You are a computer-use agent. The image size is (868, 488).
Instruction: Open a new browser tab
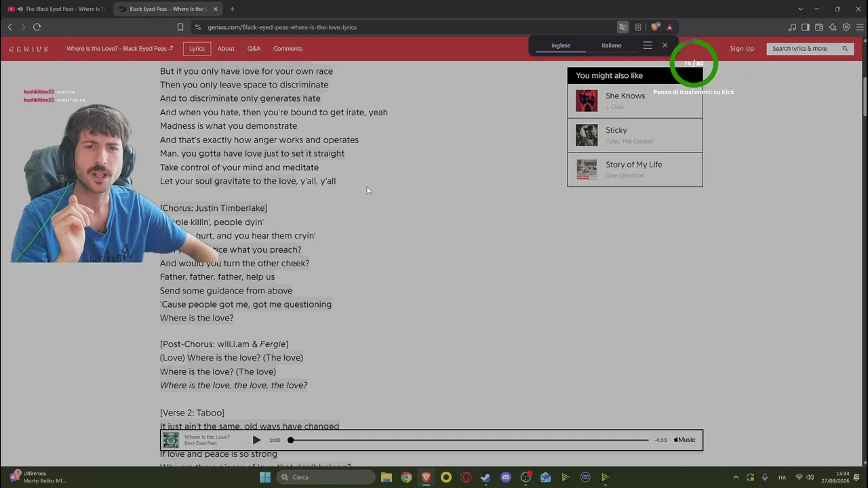coord(232,9)
